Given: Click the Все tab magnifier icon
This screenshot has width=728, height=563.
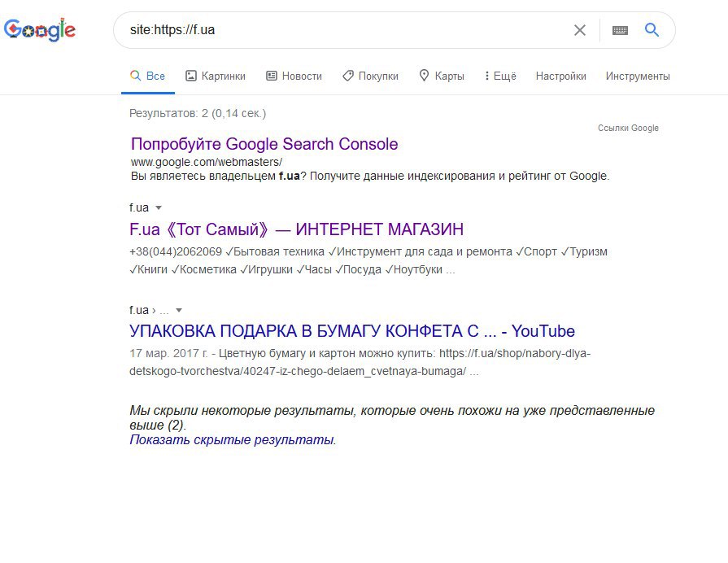Looking at the screenshot, I should [x=135, y=75].
